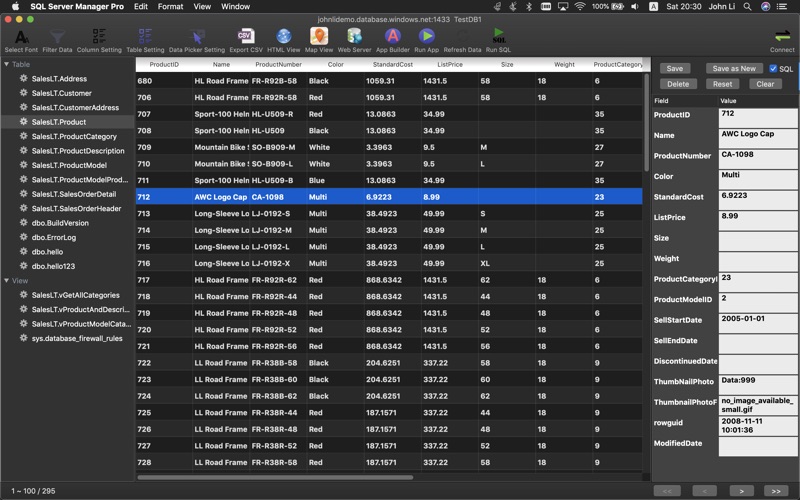Click the Reset button
This screenshot has height=500, width=800.
coord(722,84)
